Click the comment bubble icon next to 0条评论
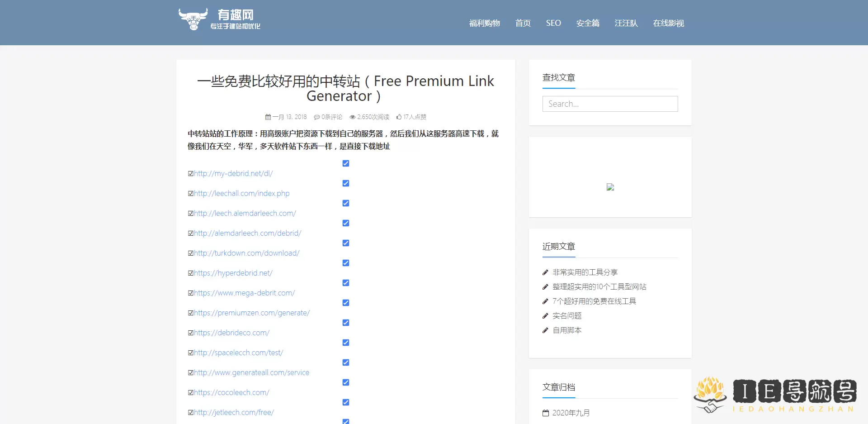 (x=317, y=117)
